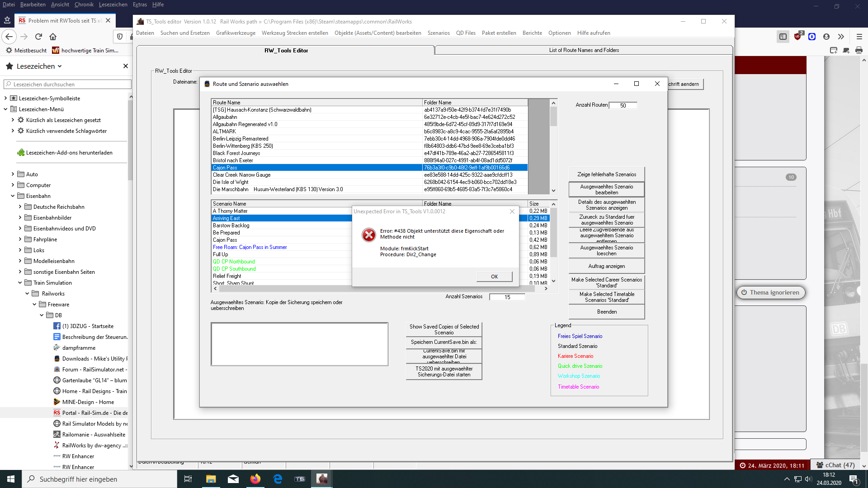Viewport: 868px width, 488px height.
Task: Open the Firefox hamburger menu
Action: coord(859,37)
